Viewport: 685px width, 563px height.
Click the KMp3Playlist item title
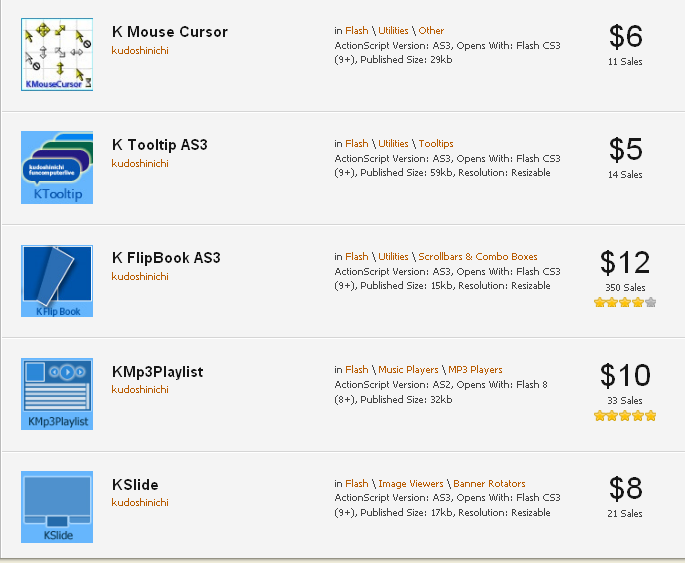click(x=157, y=372)
